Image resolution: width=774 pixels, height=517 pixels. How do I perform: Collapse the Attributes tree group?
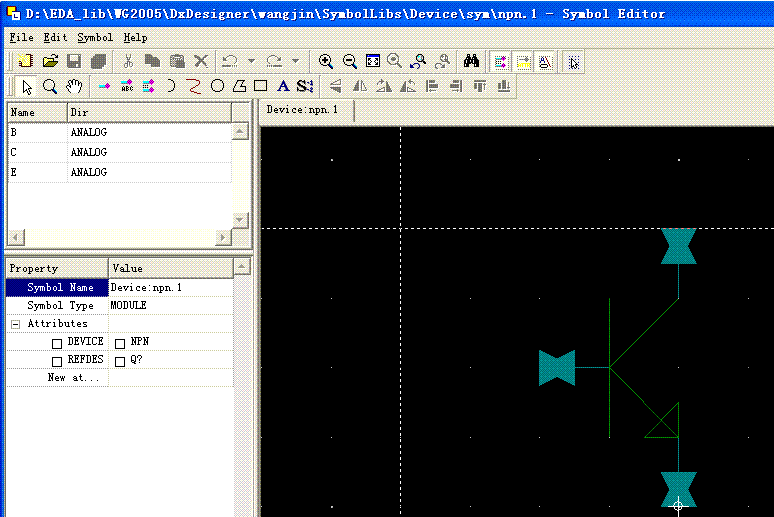click(16, 324)
